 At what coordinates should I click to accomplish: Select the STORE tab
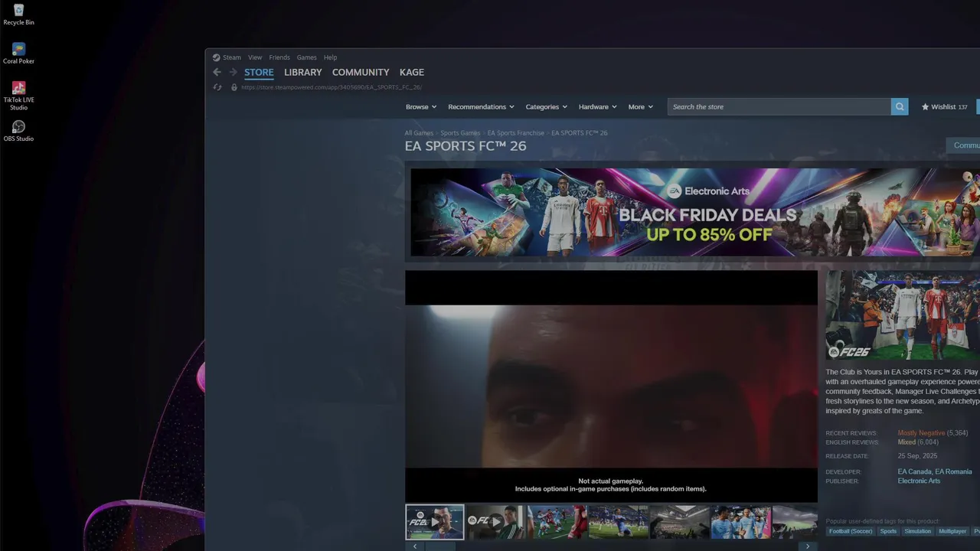[259, 72]
